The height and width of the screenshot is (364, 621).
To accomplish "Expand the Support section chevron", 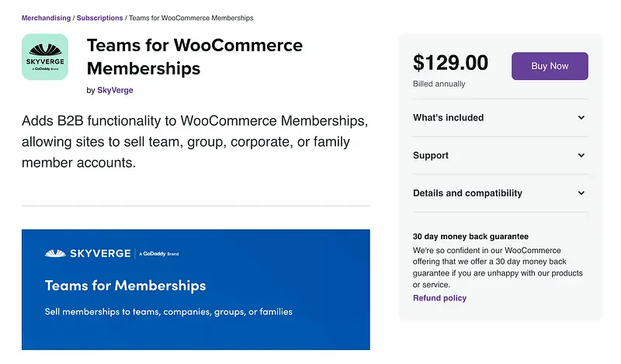I will tap(581, 155).
